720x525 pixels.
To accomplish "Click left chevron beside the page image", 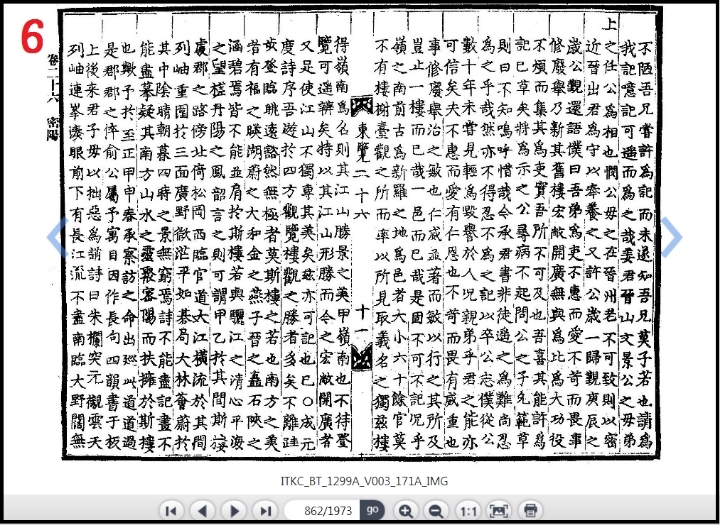I will tap(57, 237).
